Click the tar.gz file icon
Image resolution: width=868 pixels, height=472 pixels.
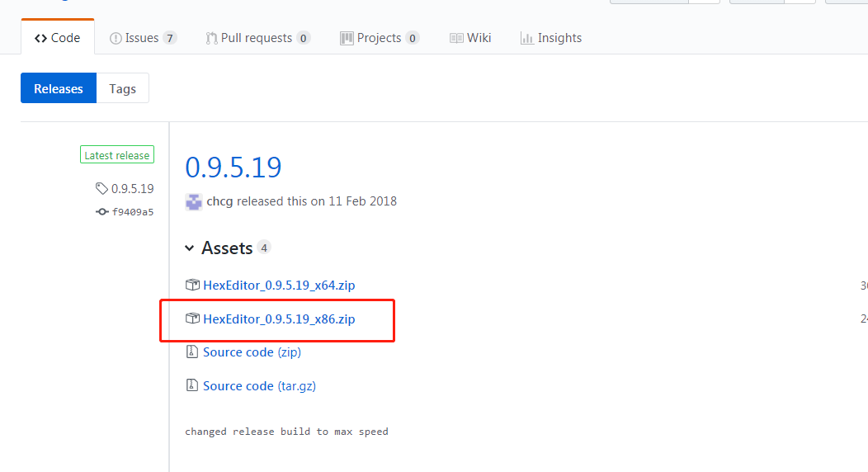191,385
